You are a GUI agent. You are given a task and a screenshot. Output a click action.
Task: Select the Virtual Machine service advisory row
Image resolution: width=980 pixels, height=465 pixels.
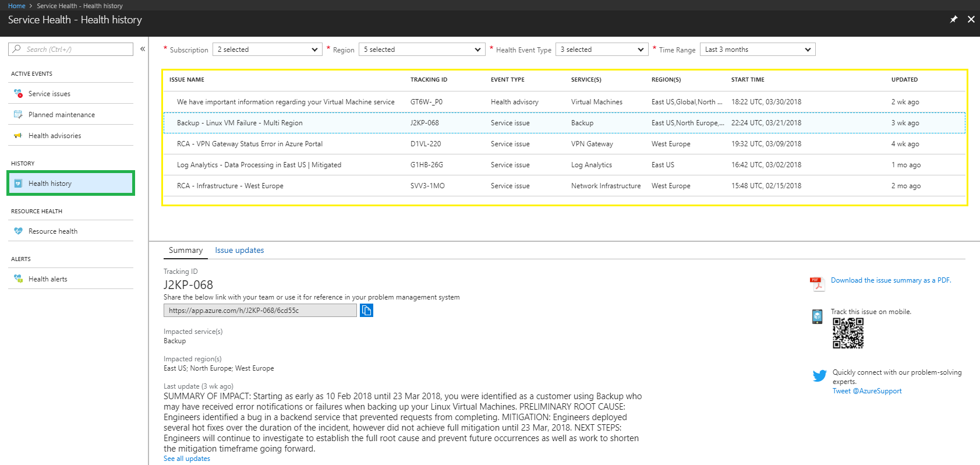[x=564, y=102]
